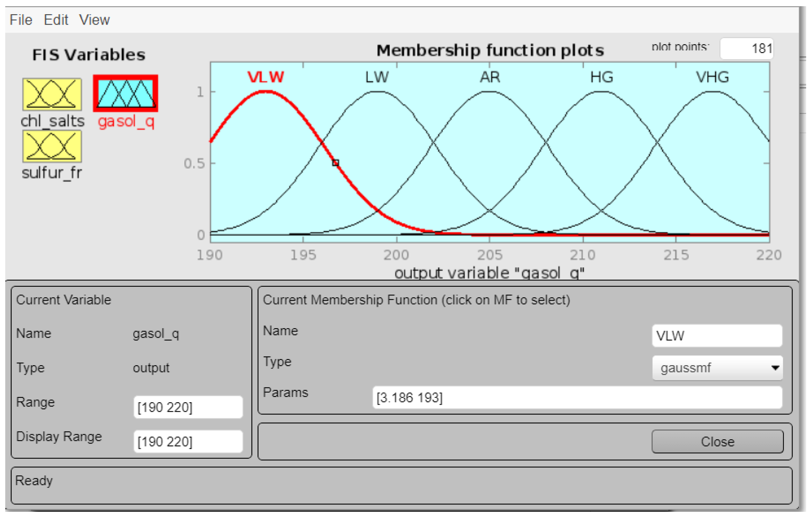This screenshot has width=812, height=518.
Task: Open the File menu
Action: click(21, 20)
